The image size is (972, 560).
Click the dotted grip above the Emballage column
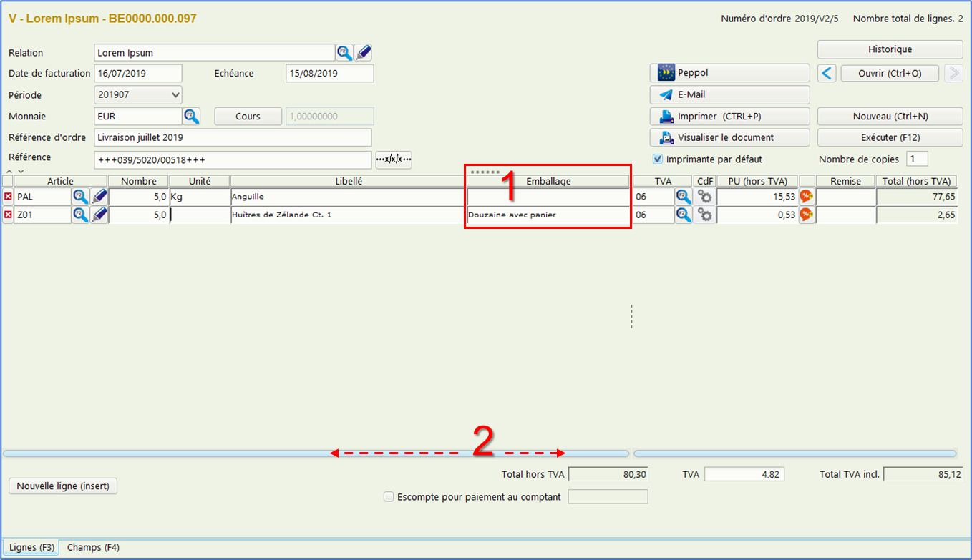[485, 172]
